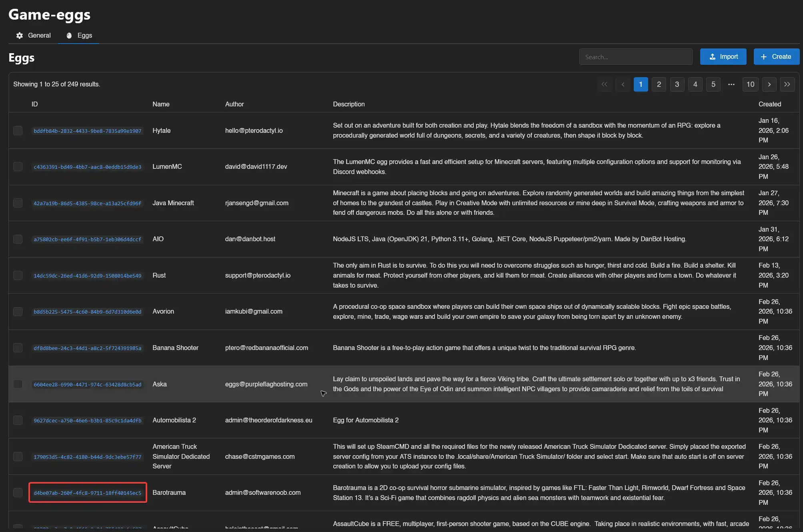This screenshot has height=532, width=803.
Task: Click the plus icon in Create button
Action: pyautogui.click(x=763, y=57)
